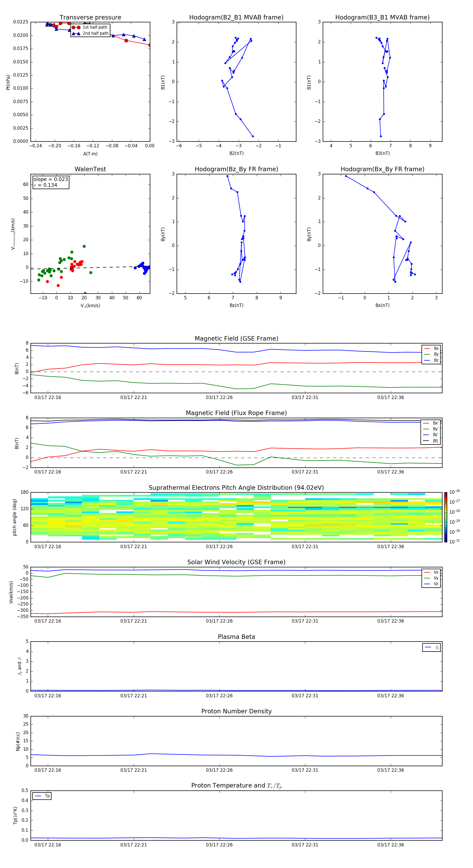Viewport: 473px width, 868px height.
Task: Click '03/17 22:31' tick under pitch angle plot
Action: (305, 547)
